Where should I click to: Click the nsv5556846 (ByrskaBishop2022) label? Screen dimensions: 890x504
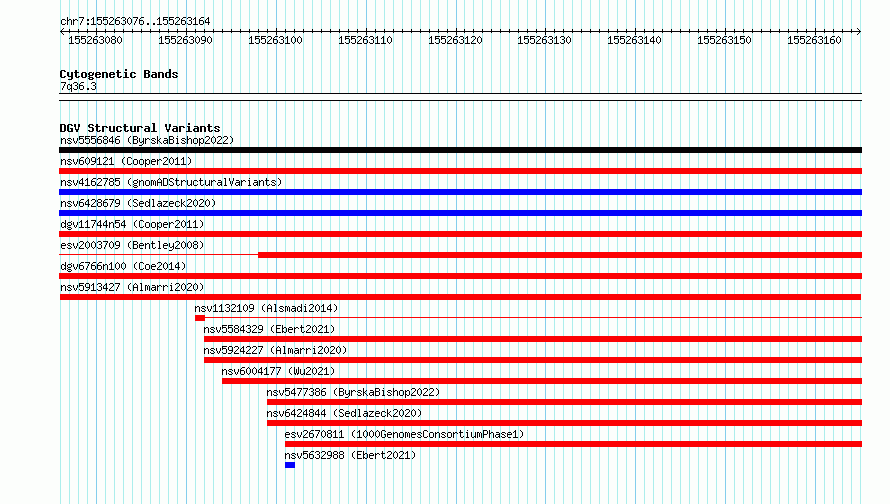(x=147, y=140)
